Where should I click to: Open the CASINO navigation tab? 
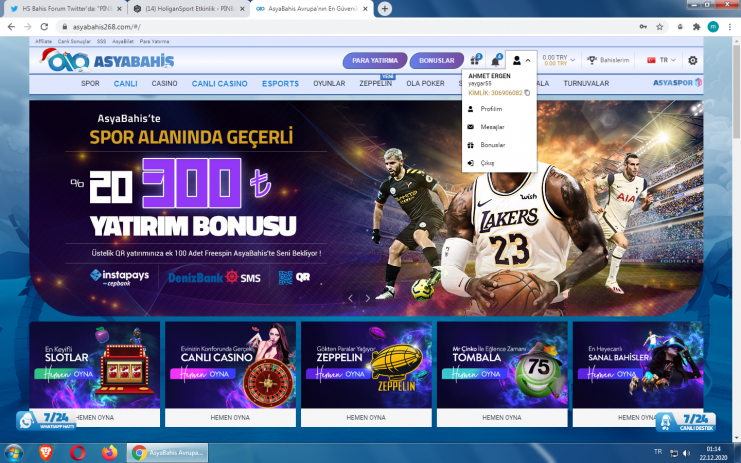[164, 83]
